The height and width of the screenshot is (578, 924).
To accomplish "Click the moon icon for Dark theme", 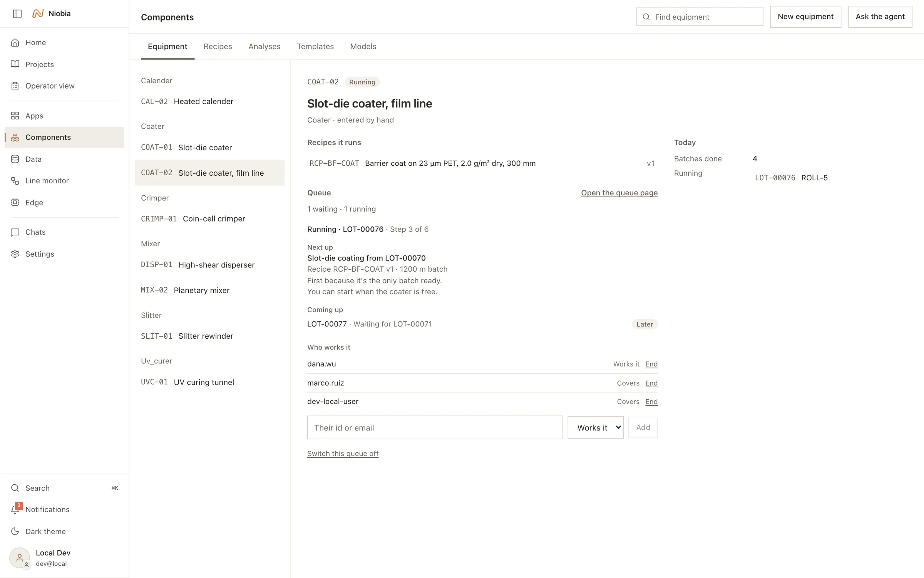I will (15, 531).
